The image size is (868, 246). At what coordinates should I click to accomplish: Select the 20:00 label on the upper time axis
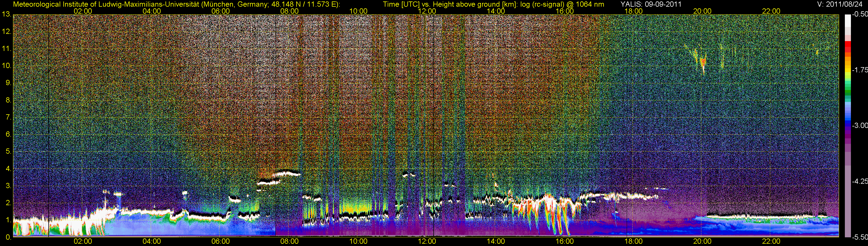pyautogui.click(x=702, y=11)
